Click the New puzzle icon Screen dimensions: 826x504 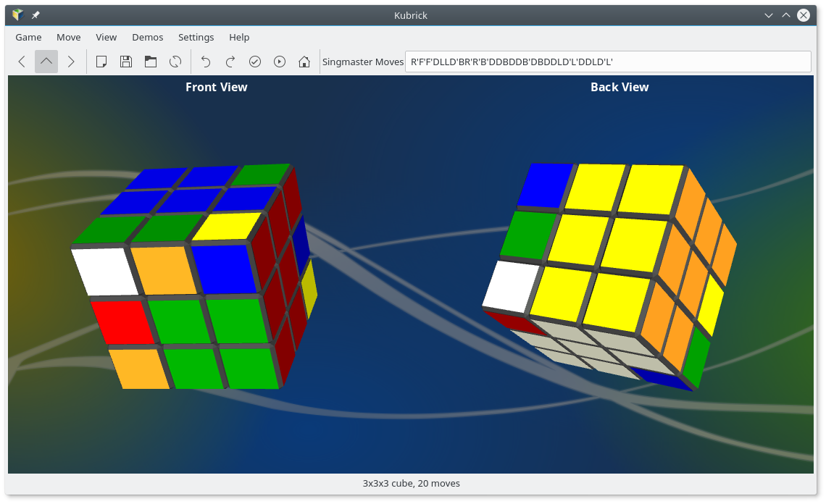[x=101, y=62]
